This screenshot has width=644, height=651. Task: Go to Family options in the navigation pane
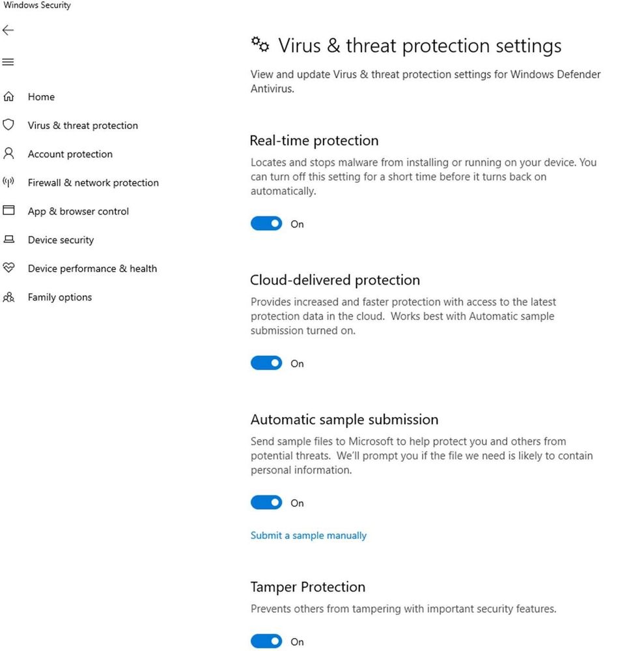(59, 297)
